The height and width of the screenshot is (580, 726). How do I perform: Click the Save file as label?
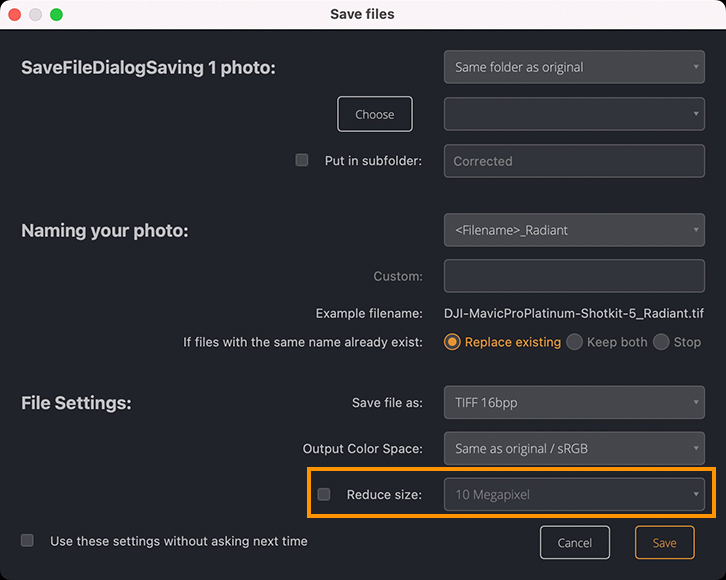387,403
